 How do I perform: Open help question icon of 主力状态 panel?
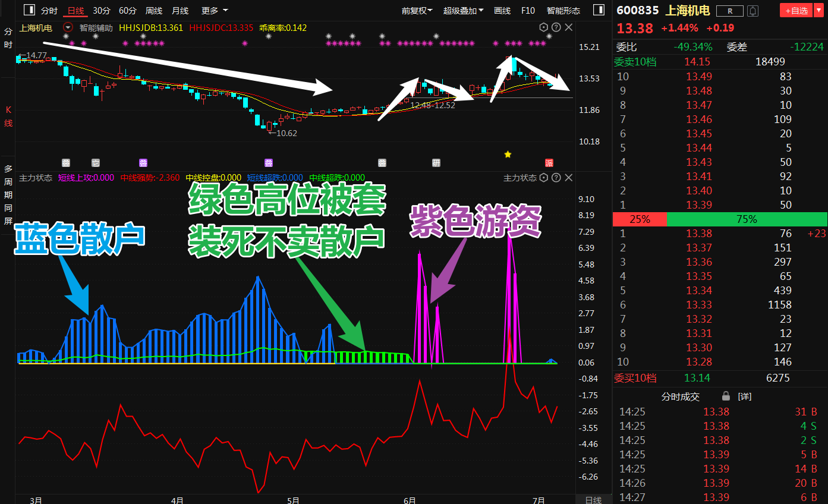tap(556, 178)
